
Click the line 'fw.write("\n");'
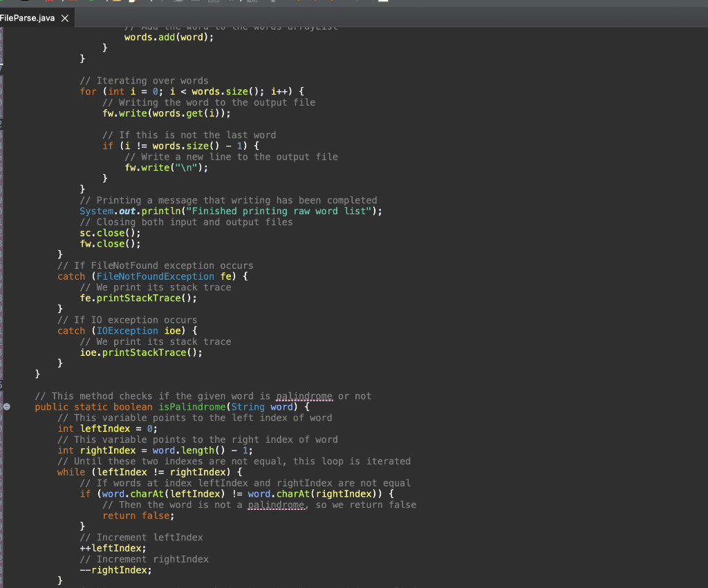point(166,167)
